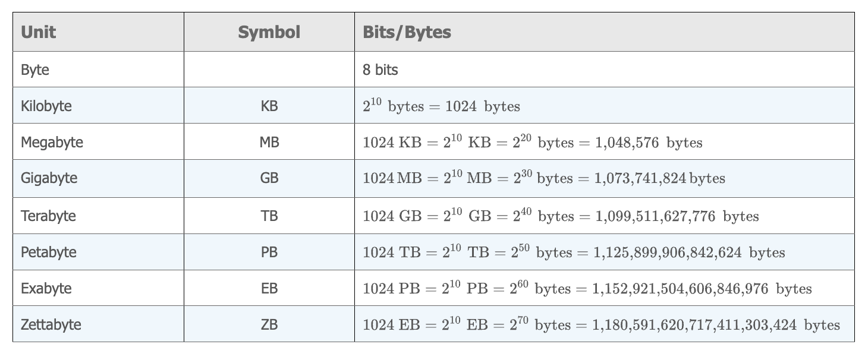Select the ZB symbol cell
The width and height of the screenshot is (868, 360).
(269, 325)
